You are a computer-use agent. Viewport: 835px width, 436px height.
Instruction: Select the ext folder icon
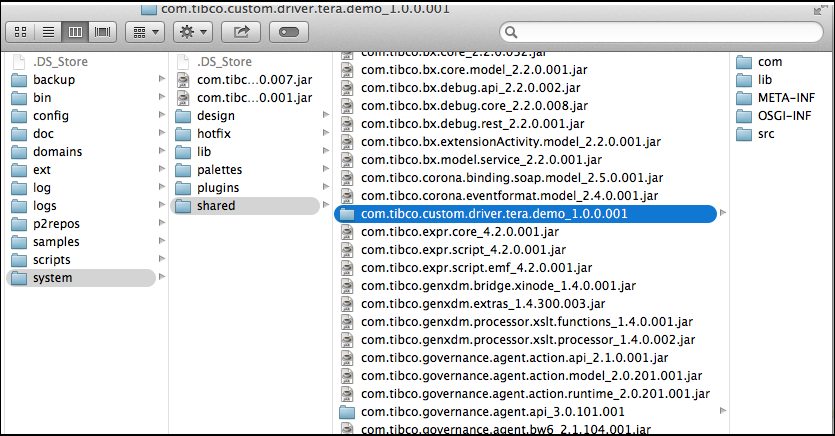click(x=19, y=170)
